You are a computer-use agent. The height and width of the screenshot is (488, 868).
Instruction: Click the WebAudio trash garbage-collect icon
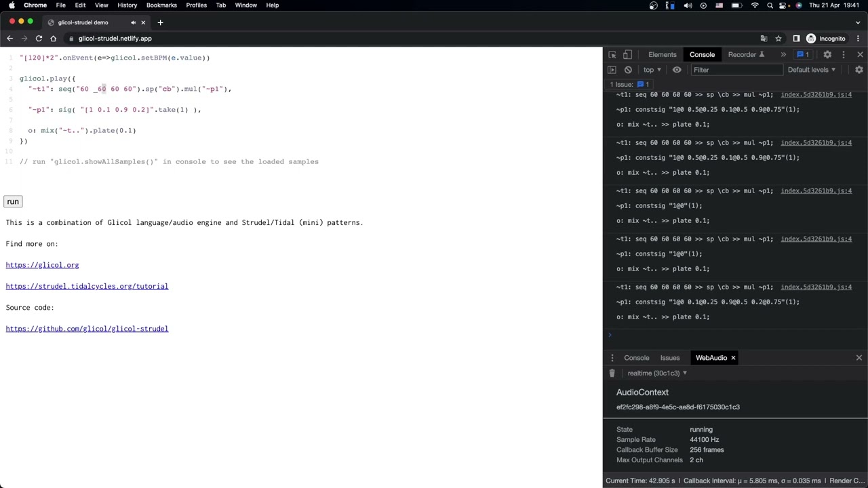[x=612, y=373]
